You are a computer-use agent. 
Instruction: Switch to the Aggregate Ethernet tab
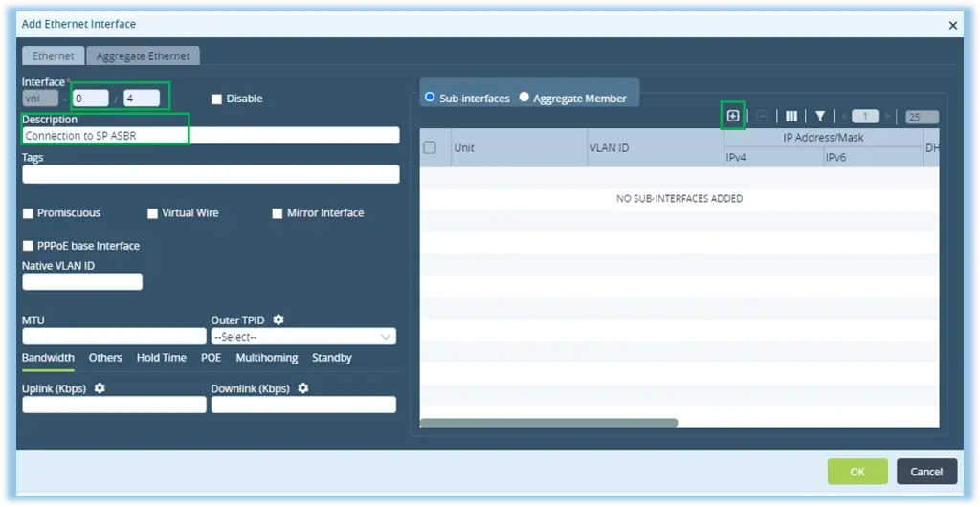coord(143,56)
